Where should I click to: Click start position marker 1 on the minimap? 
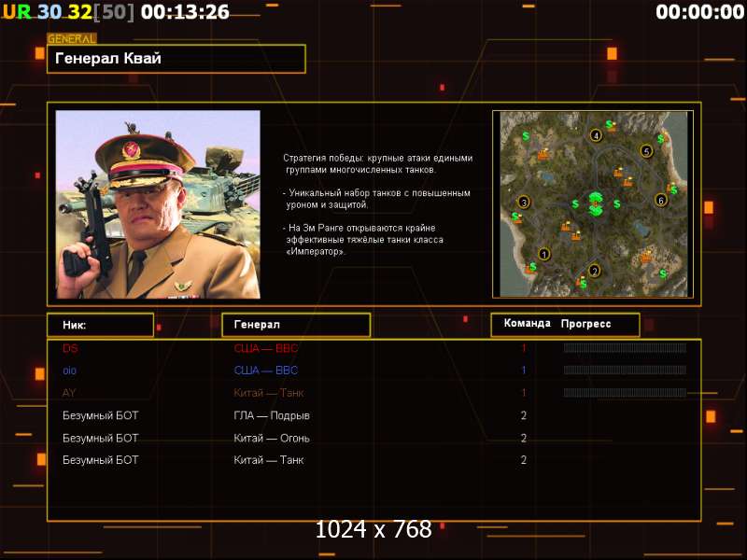(x=544, y=254)
